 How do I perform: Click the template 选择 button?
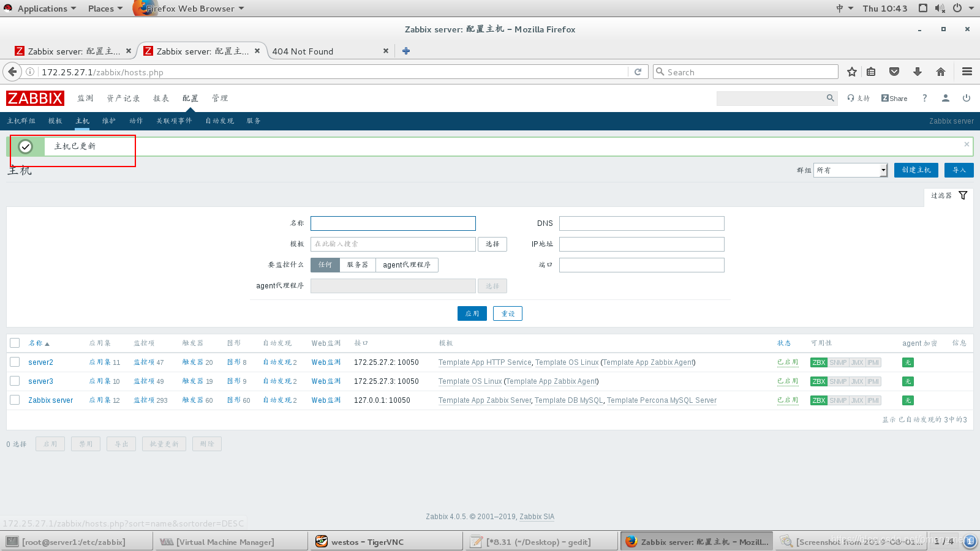(492, 244)
